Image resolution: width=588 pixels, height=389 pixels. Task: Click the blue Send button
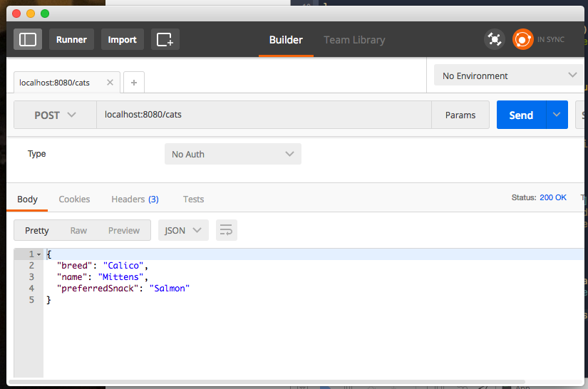(x=521, y=115)
